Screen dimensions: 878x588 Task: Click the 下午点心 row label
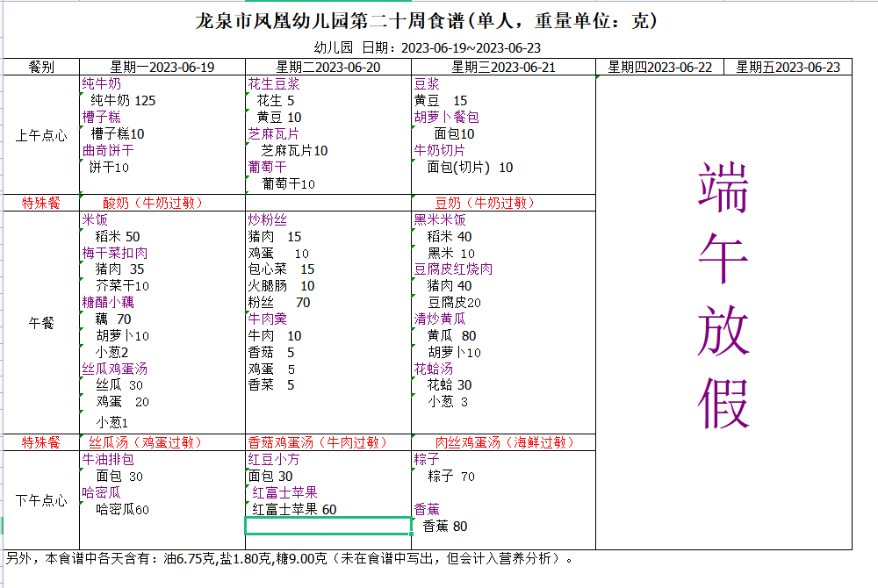click(41, 500)
